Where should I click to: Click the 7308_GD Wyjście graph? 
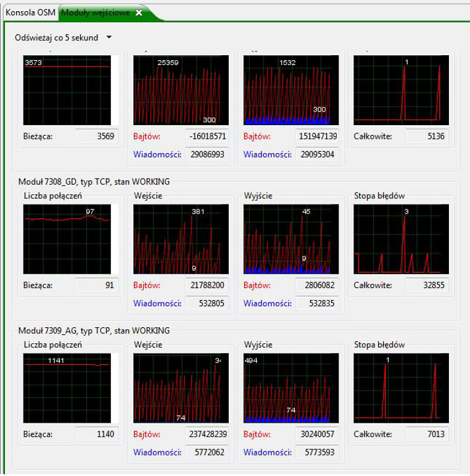[x=291, y=239]
